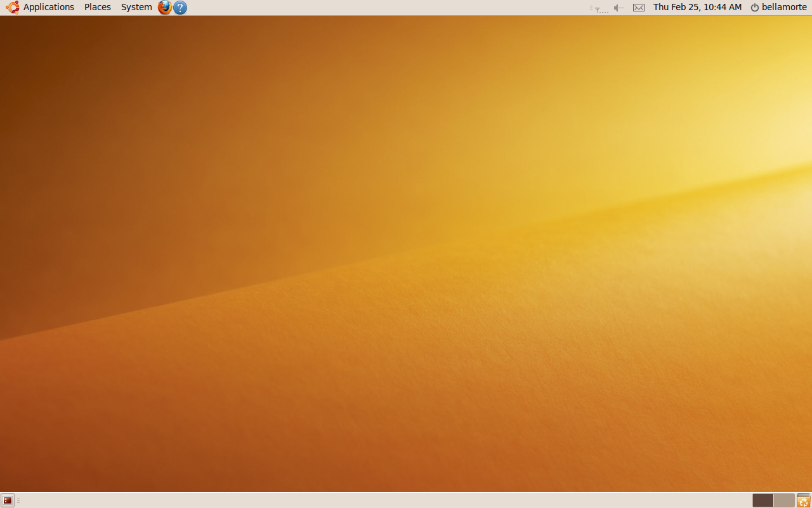This screenshot has height=508, width=812.
Task: Expand the bellamorte user session menu
Action: point(784,8)
